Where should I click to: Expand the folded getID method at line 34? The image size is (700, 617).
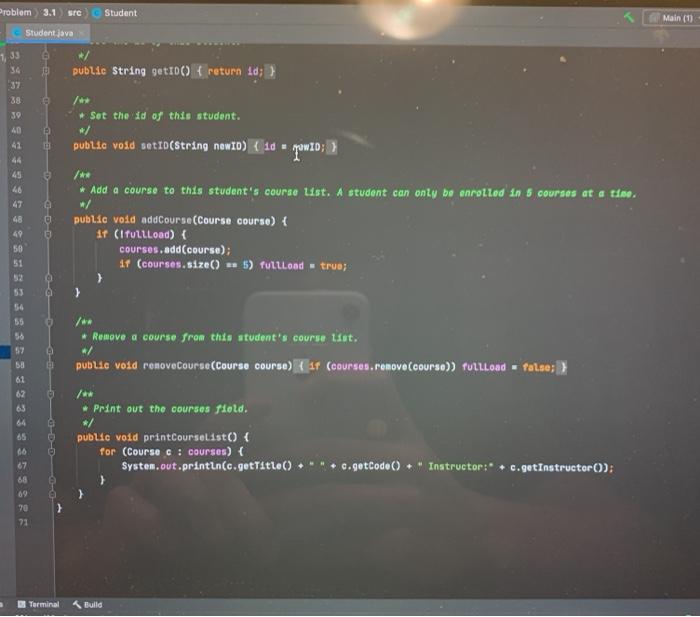(x=46, y=71)
